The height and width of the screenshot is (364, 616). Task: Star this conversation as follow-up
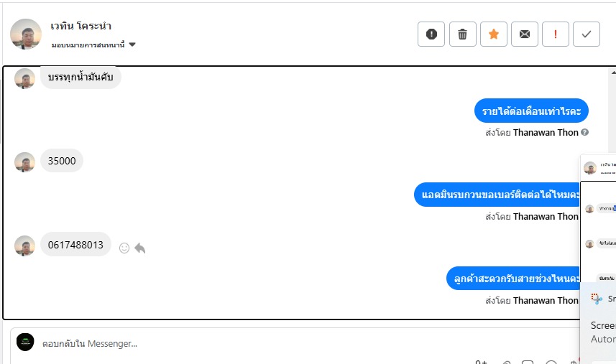pos(494,34)
